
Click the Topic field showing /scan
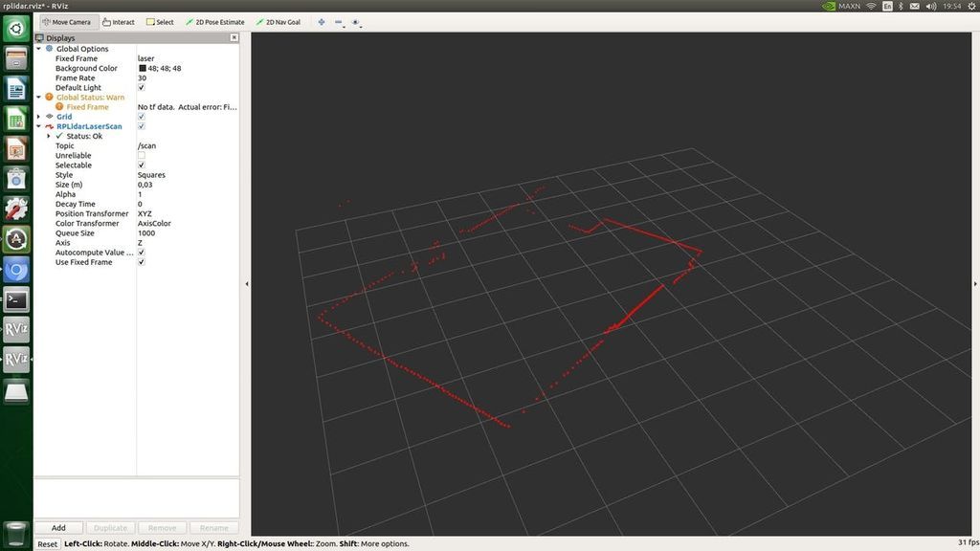point(148,145)
